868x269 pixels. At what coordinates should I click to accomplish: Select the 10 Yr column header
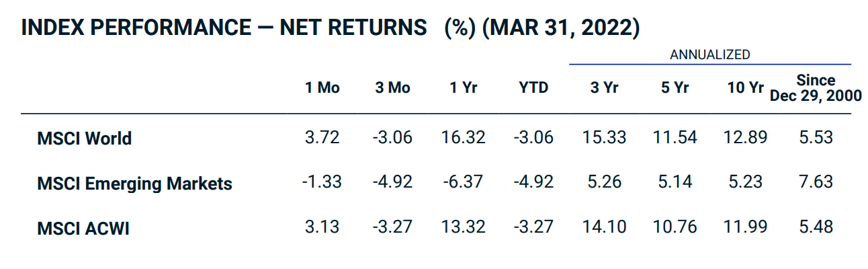point(745,88)
